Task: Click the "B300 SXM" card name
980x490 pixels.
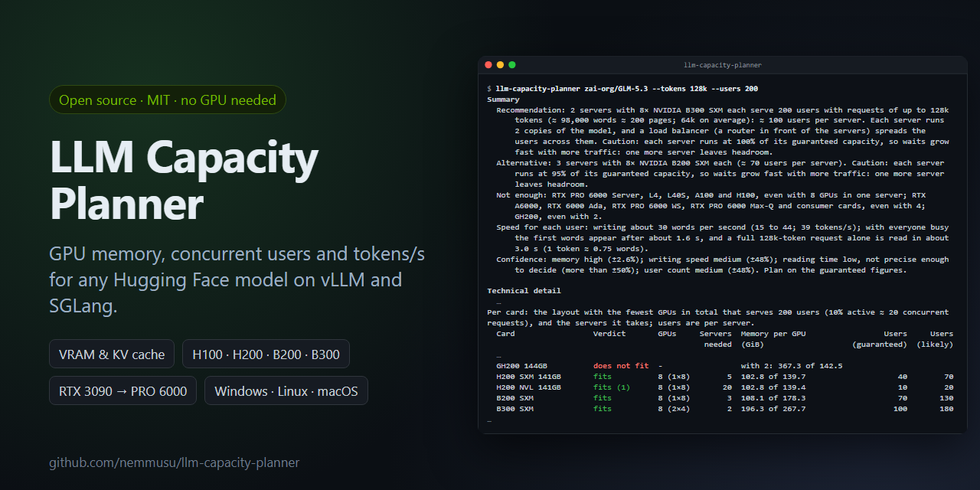Action: (x=514, y=409)
